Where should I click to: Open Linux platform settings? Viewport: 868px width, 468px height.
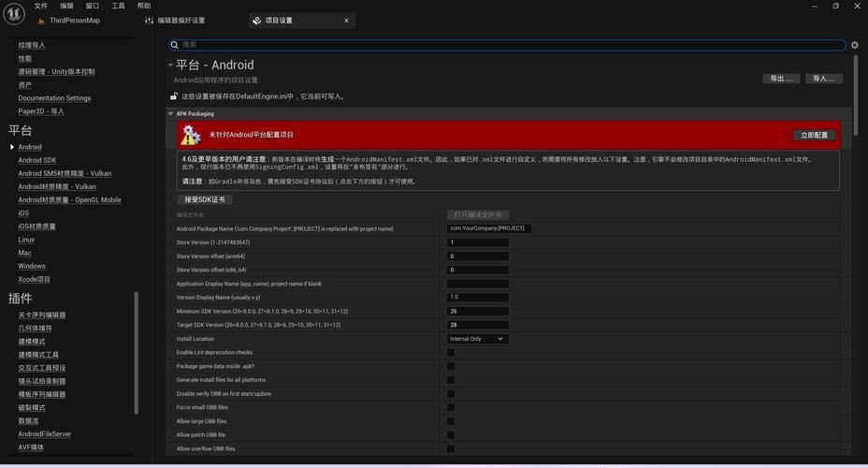26,240
